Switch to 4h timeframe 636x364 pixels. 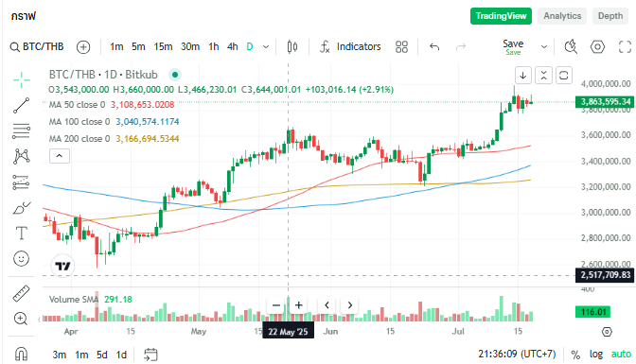(233, 47)
